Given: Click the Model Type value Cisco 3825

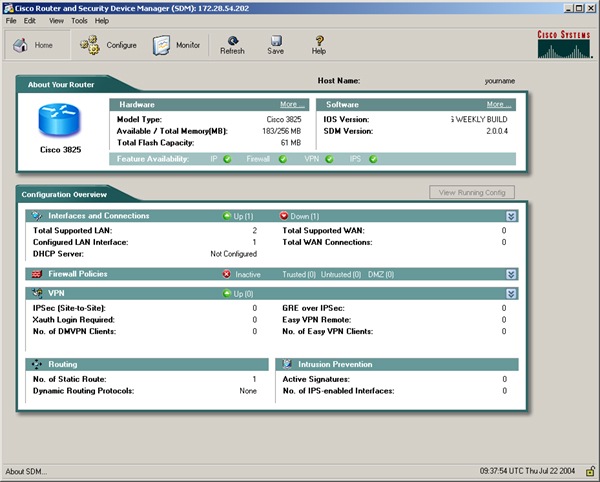Looking at the screenshot, I should 284,119.
